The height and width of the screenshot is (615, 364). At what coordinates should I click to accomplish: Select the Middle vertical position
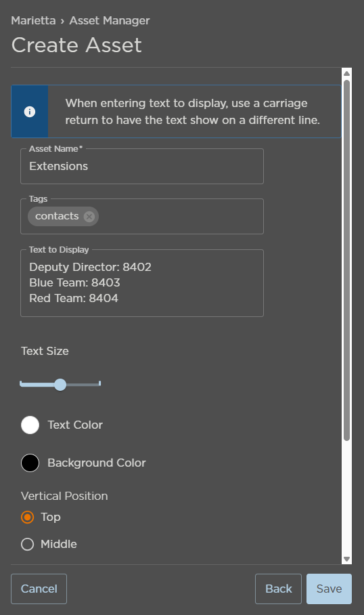[28, 544]
